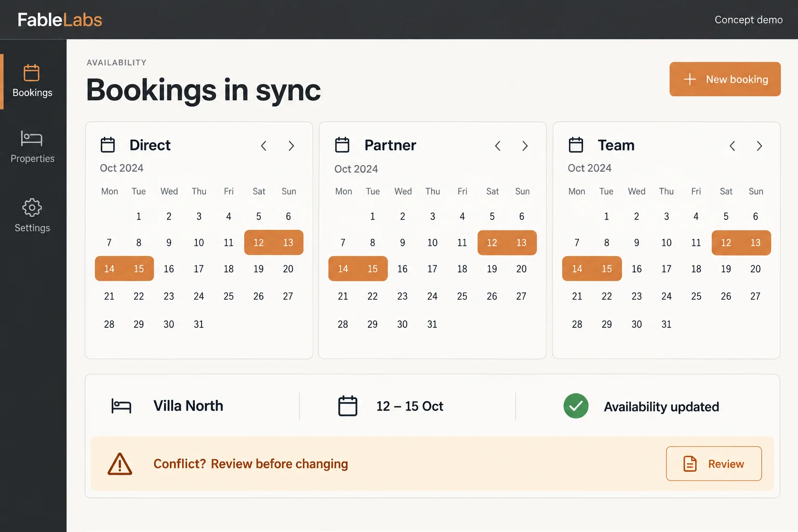Click the Team calendar header icon
Viewport: 798px width, 532px height.
click(576, 145)
